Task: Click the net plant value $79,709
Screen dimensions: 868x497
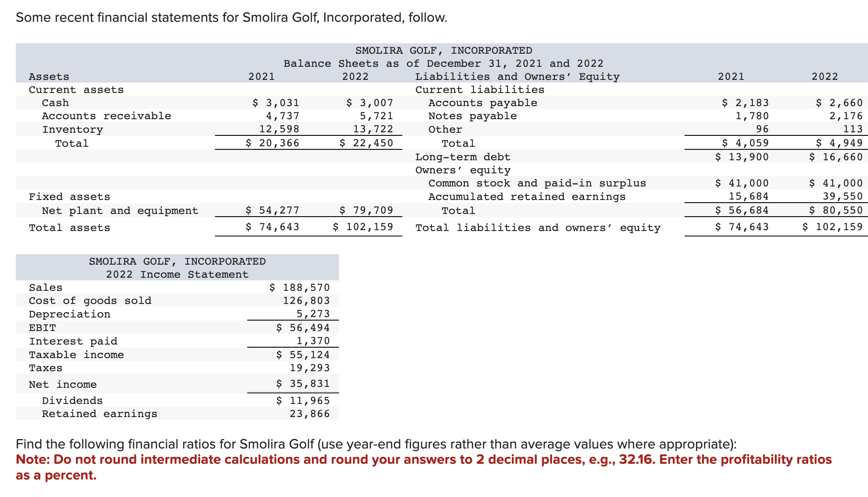Action: pos(367,211)
